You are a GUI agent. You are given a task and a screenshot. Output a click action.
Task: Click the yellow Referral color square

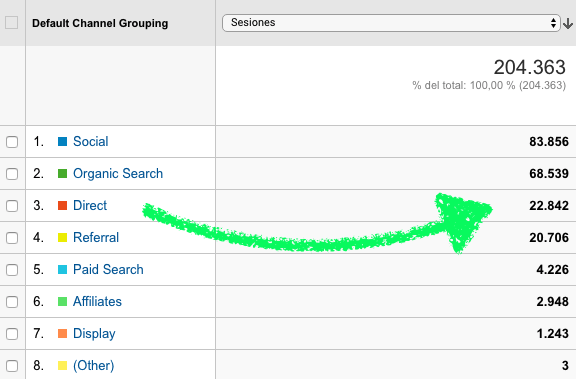point(62,237)
